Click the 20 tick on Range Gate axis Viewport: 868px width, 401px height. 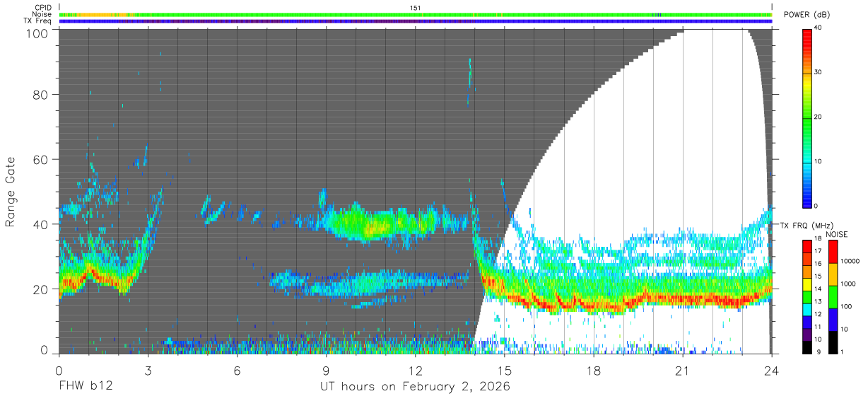[42, 289]
